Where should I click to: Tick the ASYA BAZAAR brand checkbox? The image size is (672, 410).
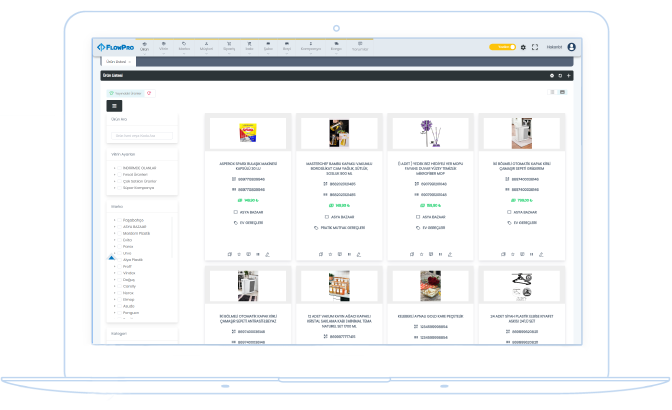coord(119,226)
